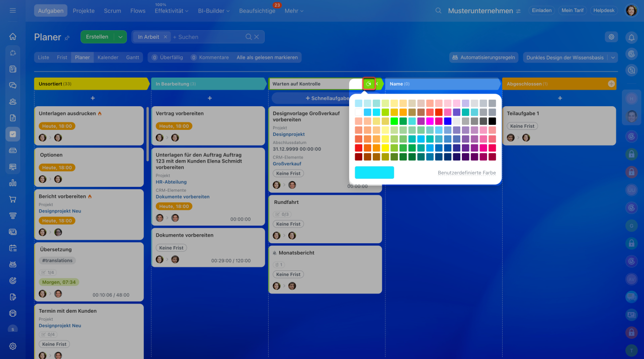Open Großverkauf CRM link
Screen dimensions: 644x359
pyautogui.click(x=287, y=164)
